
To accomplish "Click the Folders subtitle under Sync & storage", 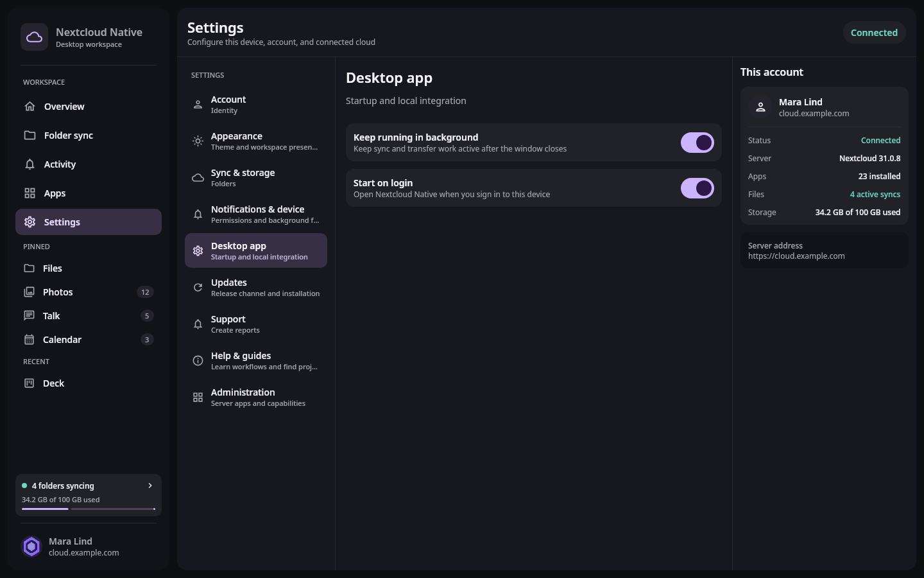I will click(223, 184).
